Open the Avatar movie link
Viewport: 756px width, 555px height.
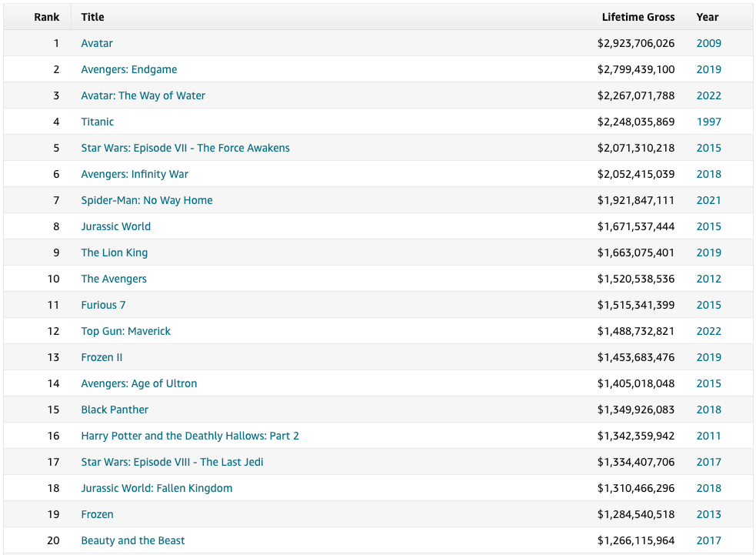(96, 43)
